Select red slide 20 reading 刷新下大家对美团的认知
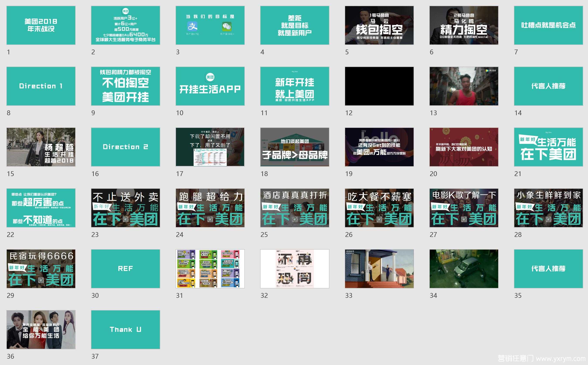The height and width of the screenshot is (365, 588). pyautogui.click(x=464, y=147)
